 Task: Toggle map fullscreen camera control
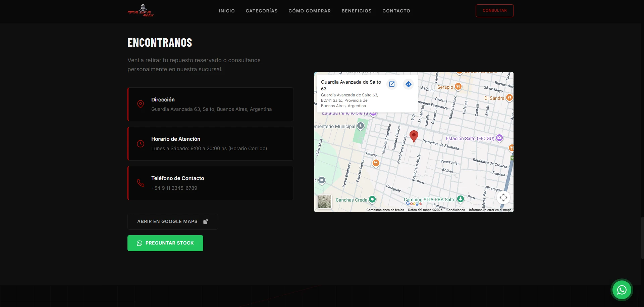[503, 198]
